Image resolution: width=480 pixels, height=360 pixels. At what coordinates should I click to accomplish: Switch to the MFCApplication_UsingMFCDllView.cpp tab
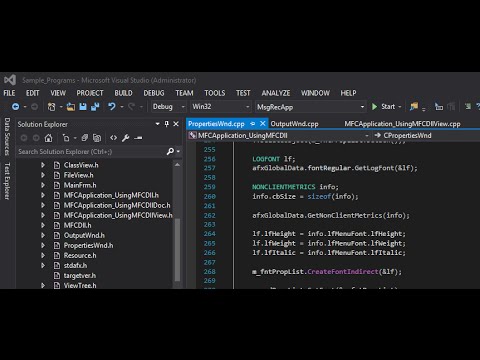(402, 124)
